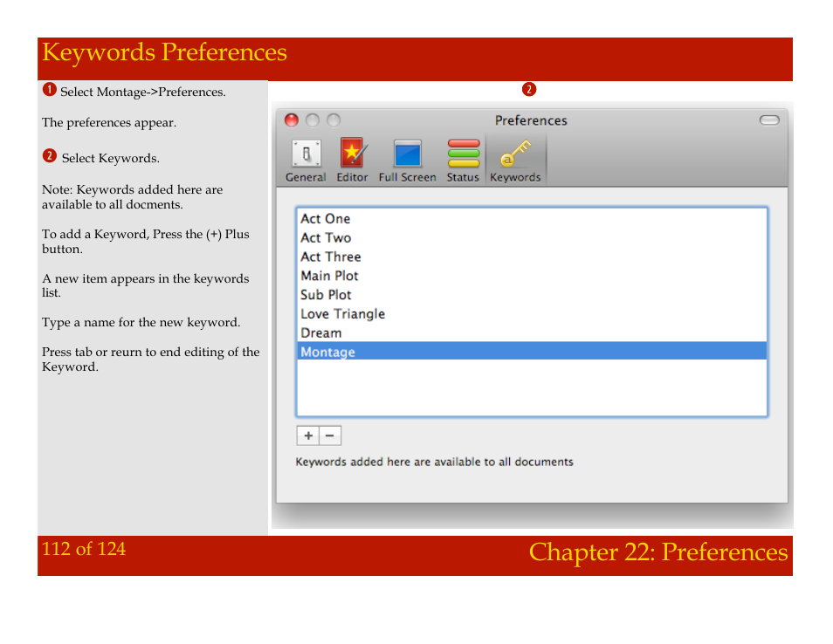The width and height of the screenshot is (833, 644).
Task: Select the Sub Plot keyword
Action: click(532, 295)
